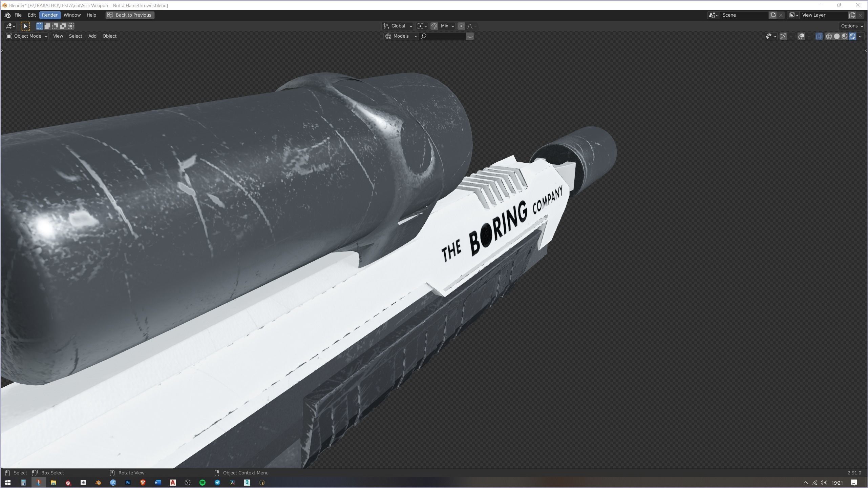Image resolution: width=868 pixels, height=488 pixels.
Task: Switch to Rendered shading
Action: (x=852, y=36)
